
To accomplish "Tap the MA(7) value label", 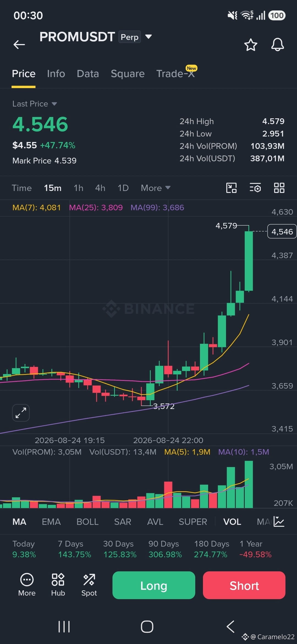I will [x=37, y=208].
